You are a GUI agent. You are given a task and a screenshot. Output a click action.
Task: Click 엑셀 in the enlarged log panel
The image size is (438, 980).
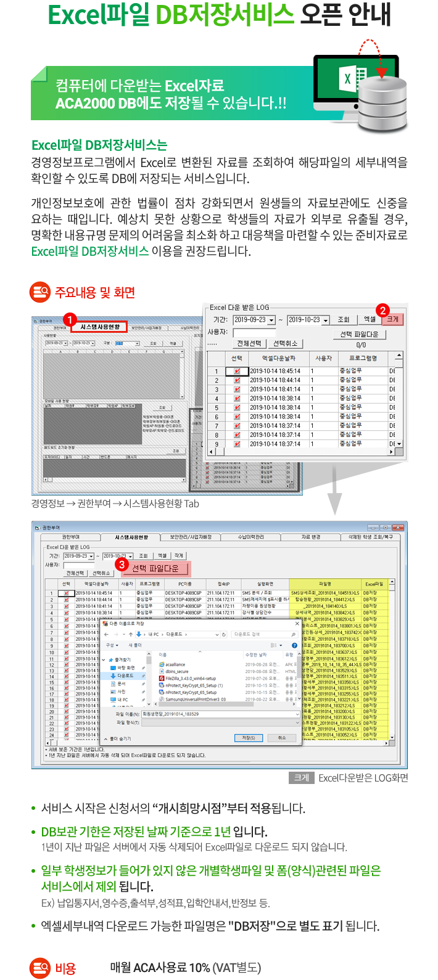[x=370, y=319]
